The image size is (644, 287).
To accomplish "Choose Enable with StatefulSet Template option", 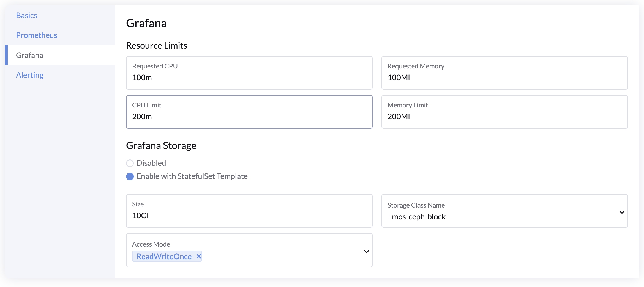I will [x=130, y=176].
